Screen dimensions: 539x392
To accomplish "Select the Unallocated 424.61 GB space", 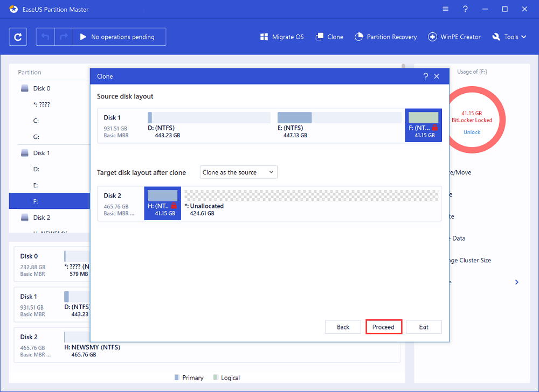I will click(312, 203).
